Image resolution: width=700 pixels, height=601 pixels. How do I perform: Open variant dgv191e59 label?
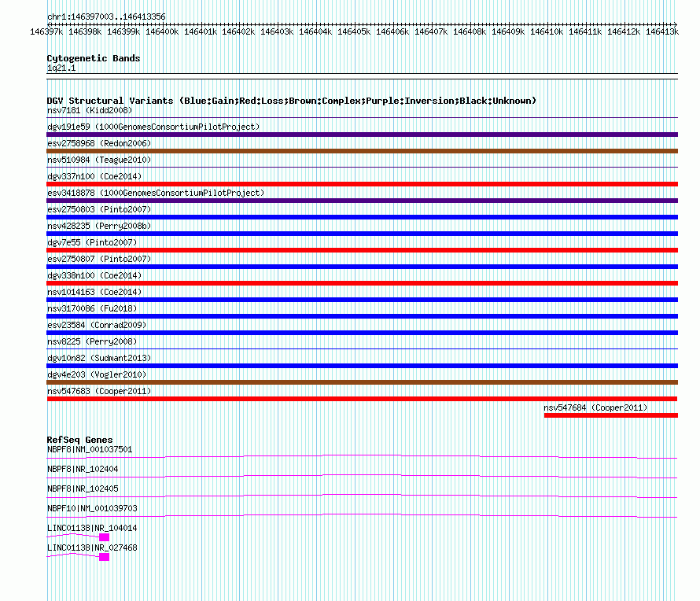coord(153,127)
